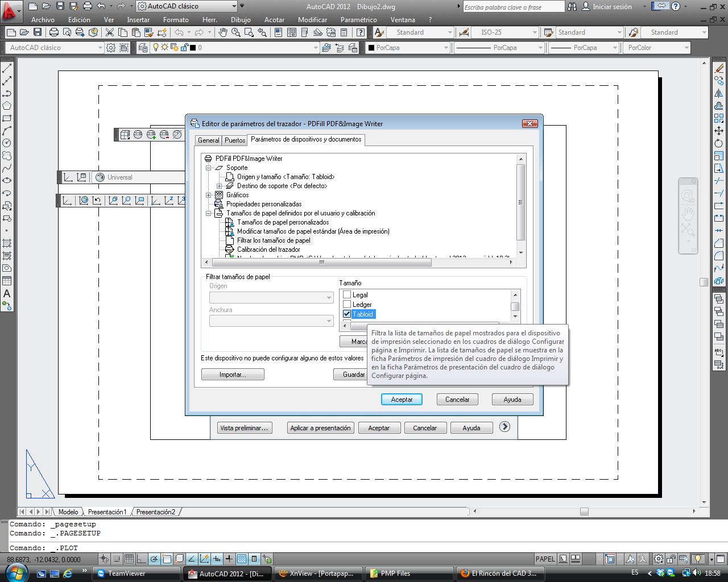Expand the Destino de soporte node
This screenshot has height=582, width=728.
coord(220,186)
